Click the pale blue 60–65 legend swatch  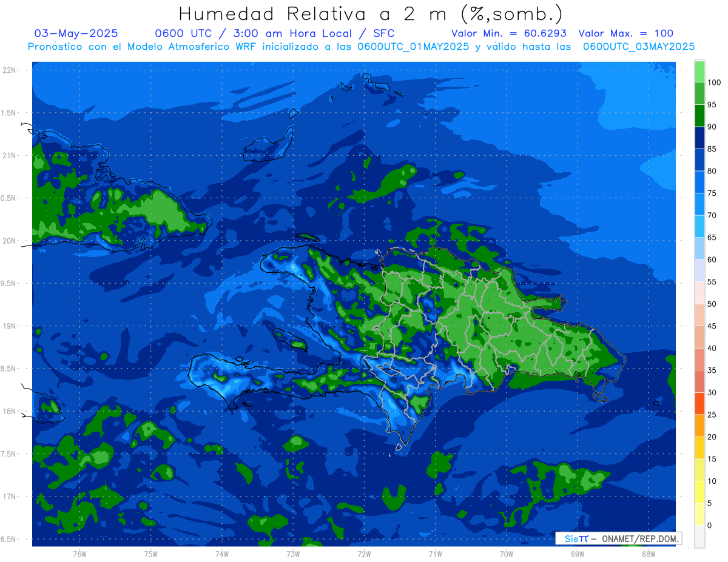(x=699, y=249)
